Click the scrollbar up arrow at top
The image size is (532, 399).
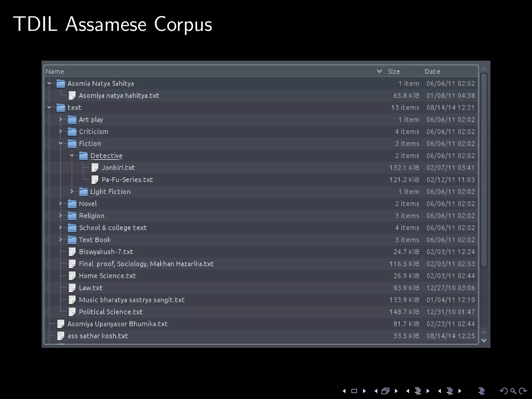click(x=484, y=69)
